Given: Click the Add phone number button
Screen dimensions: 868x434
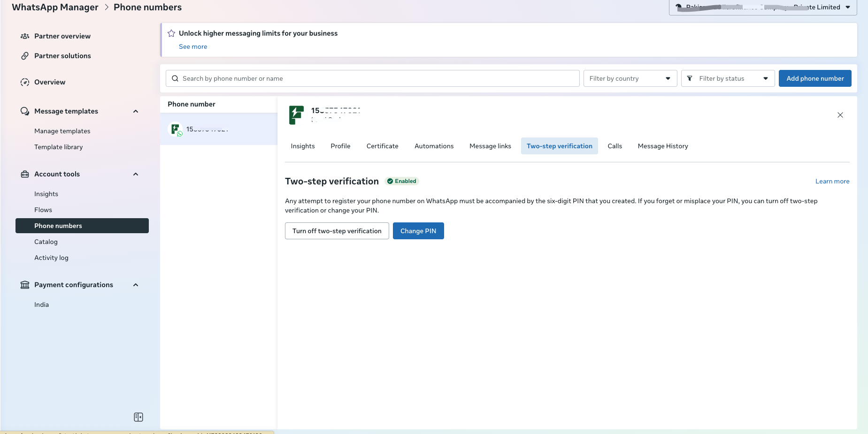Looking at the screenshot, I should click(x=815, y=78).
